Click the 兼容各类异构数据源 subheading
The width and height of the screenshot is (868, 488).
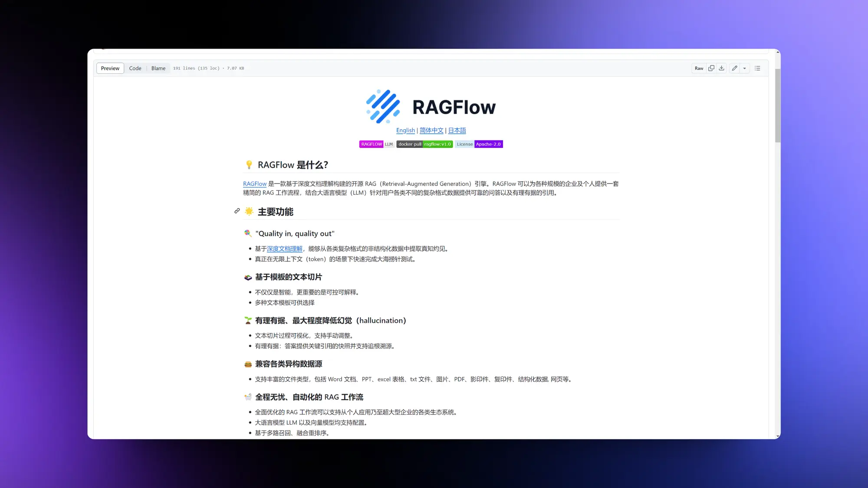(x=283, y=364)
